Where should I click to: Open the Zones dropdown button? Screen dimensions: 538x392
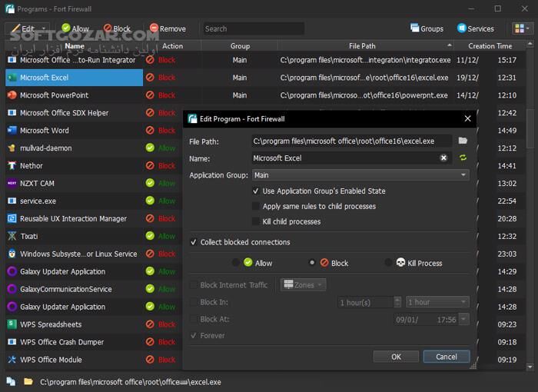pyautogui.click(x=304, y=285)
